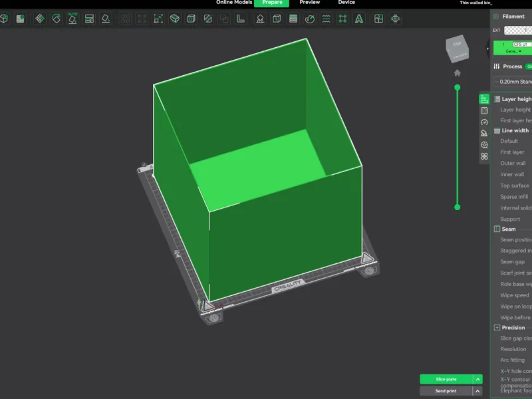Click the Inner wall setting label
This screenshot has width=532, height=399.
click(512, 174)
